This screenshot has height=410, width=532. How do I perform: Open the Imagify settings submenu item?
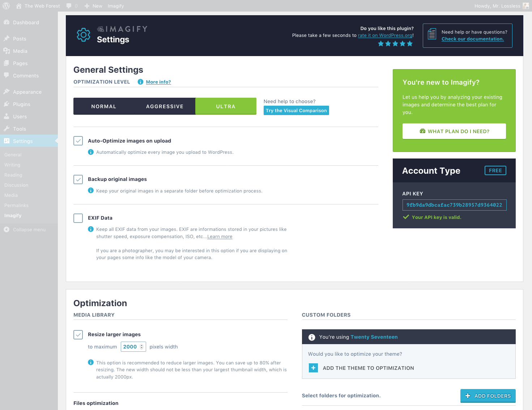[x=13, y=215]
